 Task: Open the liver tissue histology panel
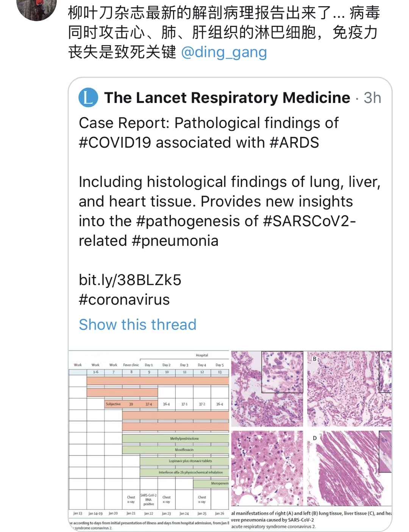pos(267,468)
